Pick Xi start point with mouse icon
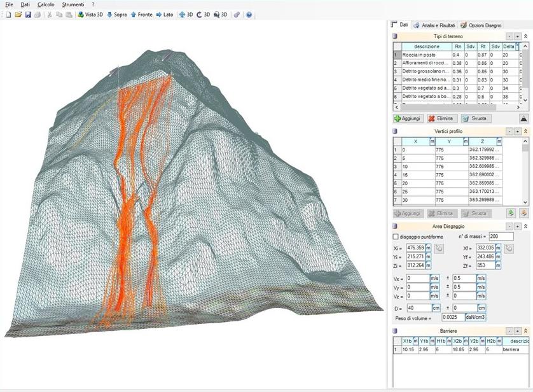This screenshot has width=533, height=392. tap(439, 247)
